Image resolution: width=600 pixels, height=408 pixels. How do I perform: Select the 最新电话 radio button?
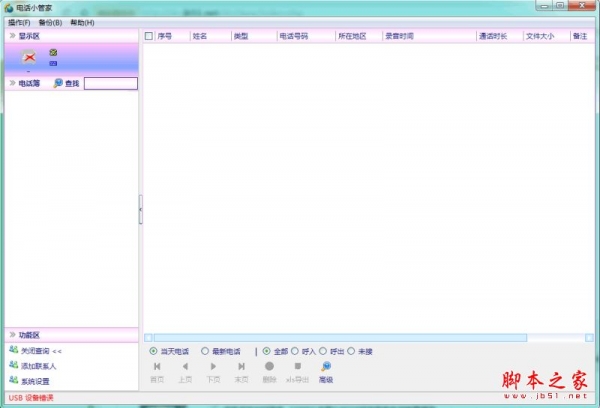coord(205,351)
